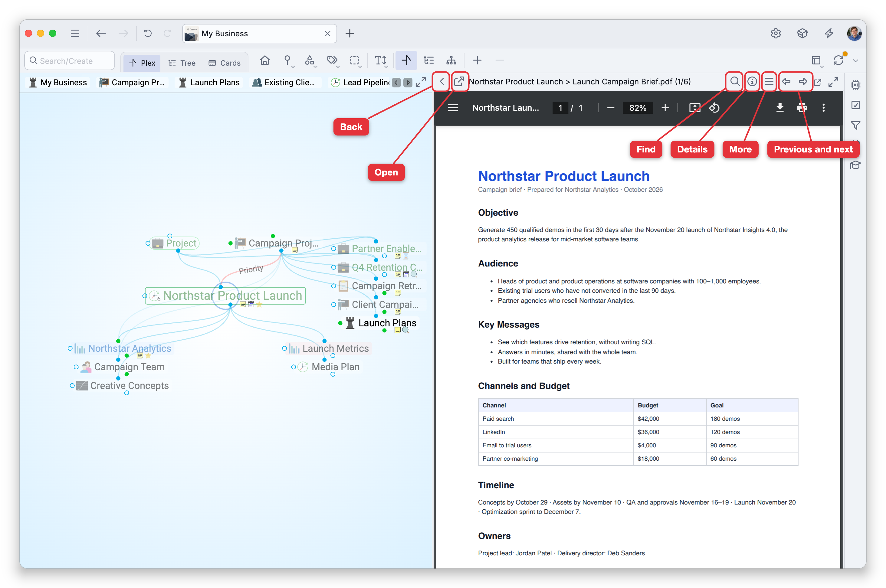
Task: Open the attachment in external app
Action: click(459, 81)
